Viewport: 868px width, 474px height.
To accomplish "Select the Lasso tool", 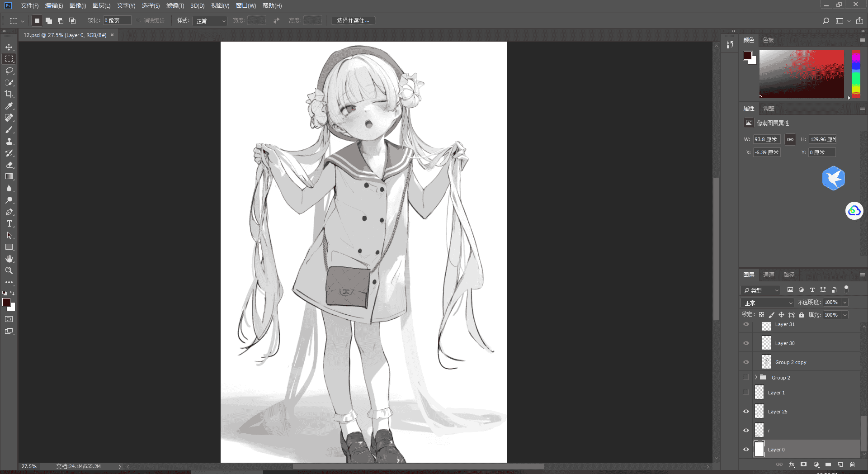I will click(x=9, y=71).
